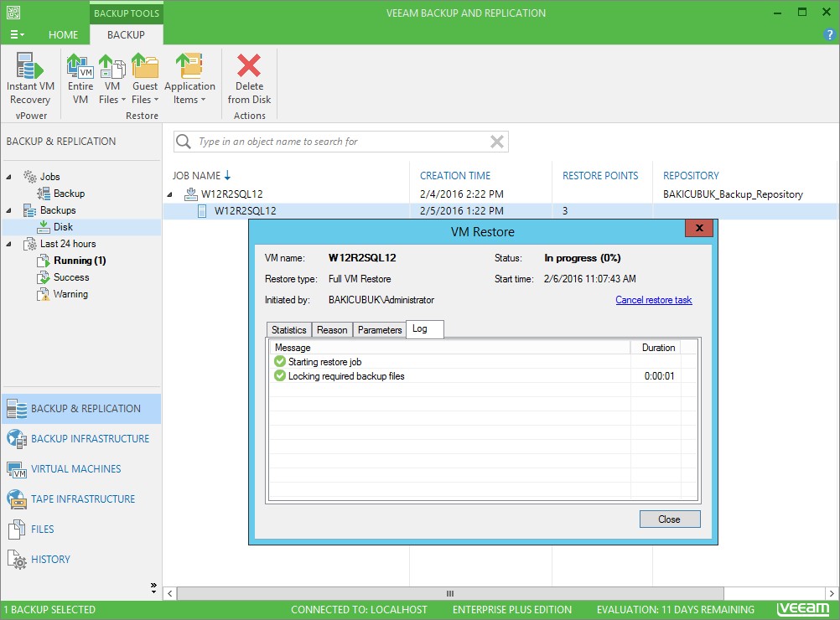Collapse the Backups tree node
Image resolution: width=840 pixels, height=620 pixels.
coord(8,210)
